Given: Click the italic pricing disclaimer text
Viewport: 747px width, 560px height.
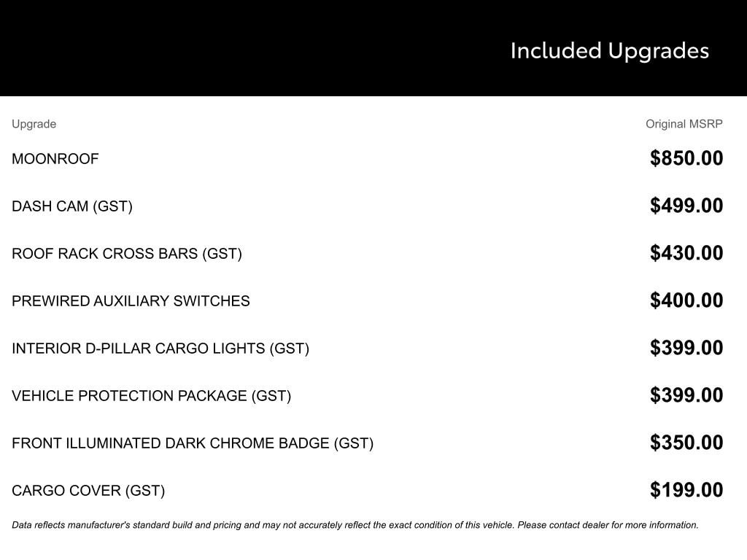Looking at the screenshot, I should tap(355, 525).
